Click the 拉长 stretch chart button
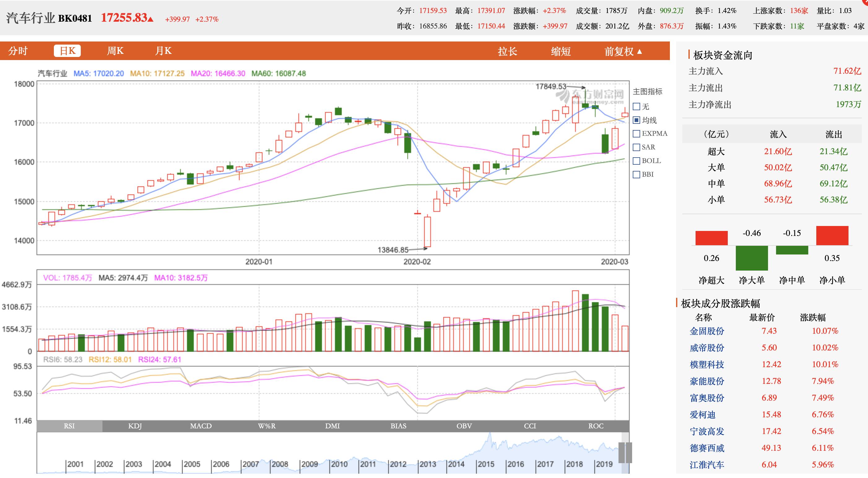Viewport: 868px width, 478px height. click(x=507, y=51)
